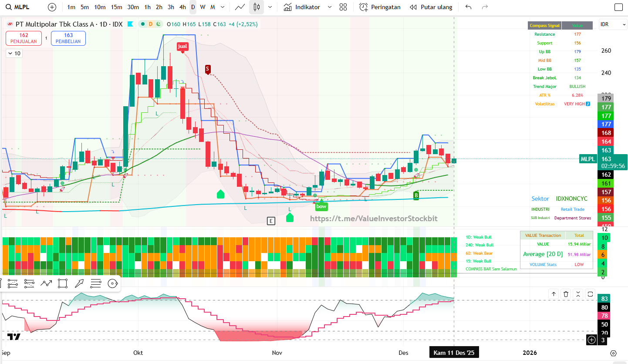Image resolution: width=628 pixels, height=364 pixels.
Task: Select the 3h timeframe
Action: 171,7
